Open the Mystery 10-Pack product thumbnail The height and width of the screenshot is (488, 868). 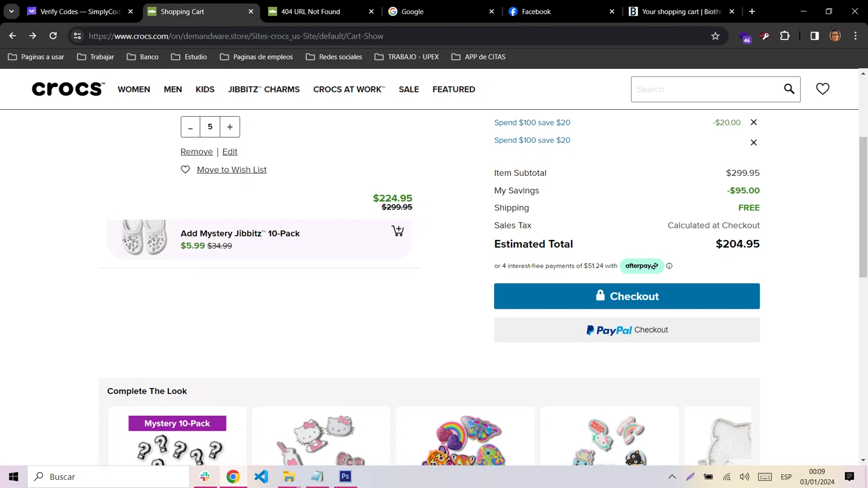pos(177,437)
